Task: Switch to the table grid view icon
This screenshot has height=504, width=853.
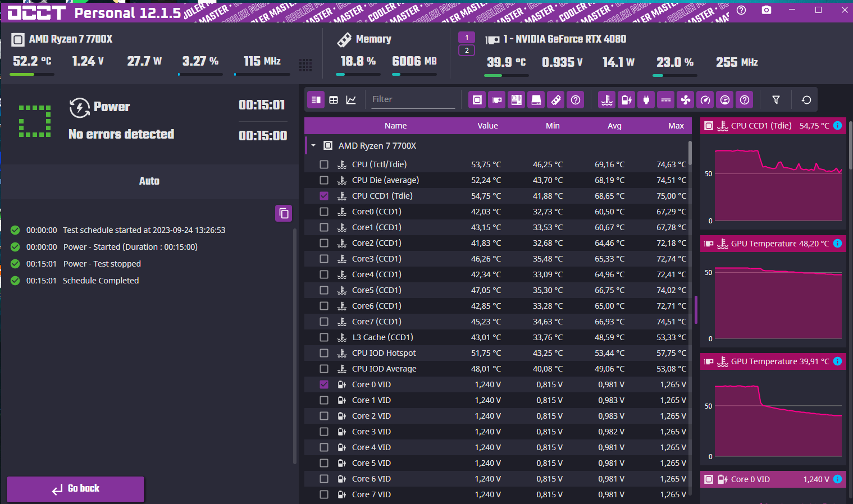Action: point(334,100)
